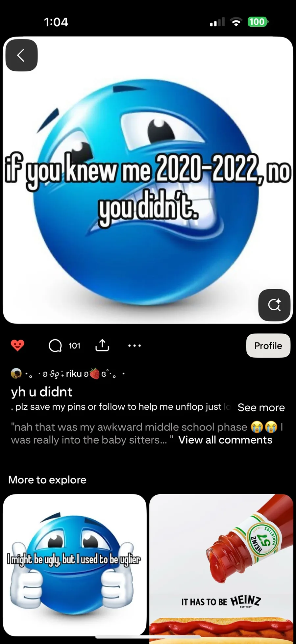Open the thumbs-up blue emoji pin

(75, 565)
